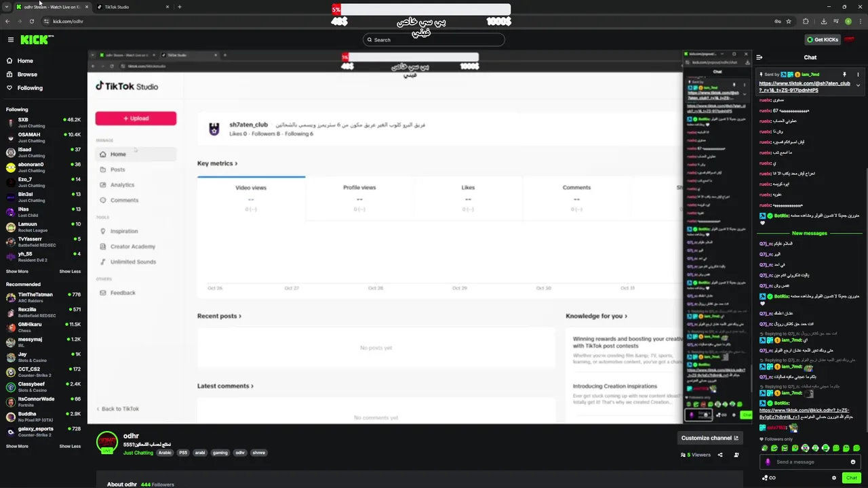Select the Arabic stream tag

coord(165,453)
